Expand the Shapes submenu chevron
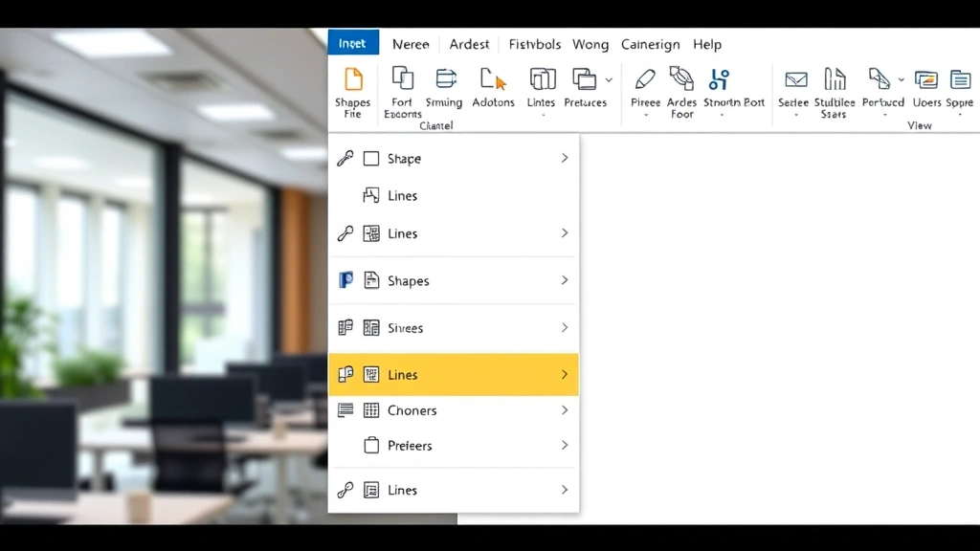980x551 pixels. point(564,280)
